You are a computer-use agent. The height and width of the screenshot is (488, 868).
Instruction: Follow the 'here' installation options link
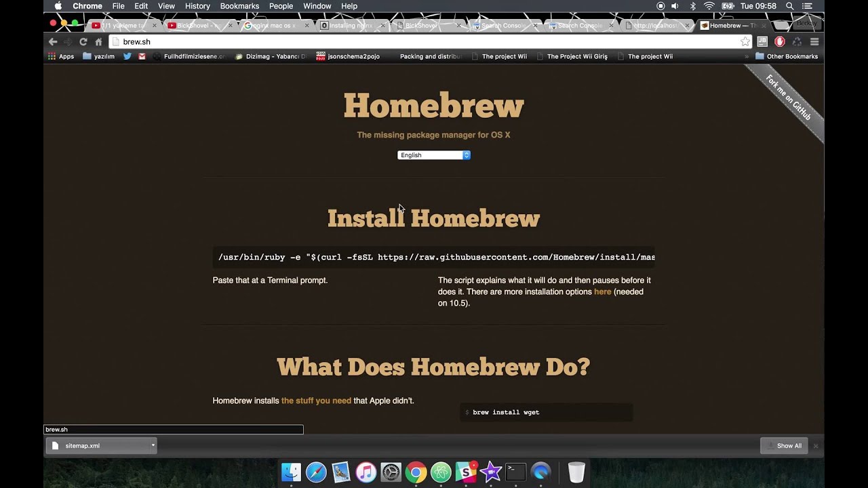(602, 291)
